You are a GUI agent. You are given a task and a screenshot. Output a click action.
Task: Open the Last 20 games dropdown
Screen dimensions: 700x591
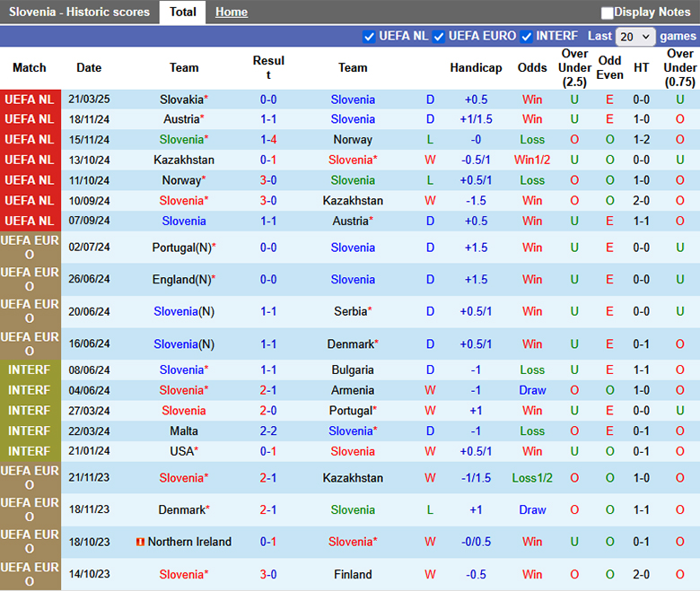point(635,37)
